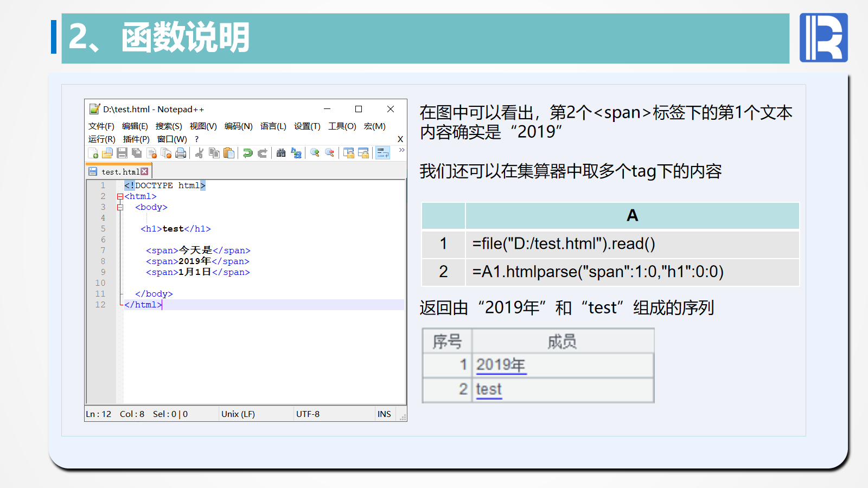
Task: Open Find with the binoculars icon
Action: tap(281, 153)
